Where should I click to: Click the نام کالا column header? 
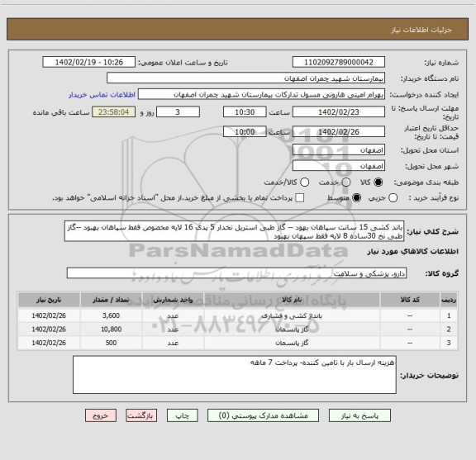pyautogui.click(x=292, y=300)
